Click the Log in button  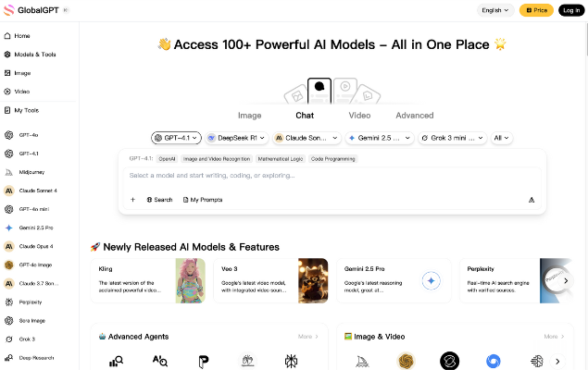[571, 10]
